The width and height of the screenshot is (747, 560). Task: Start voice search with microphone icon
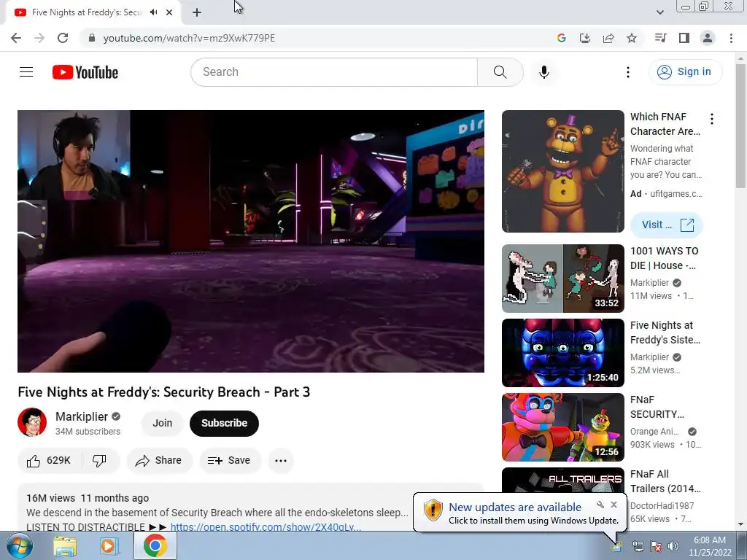pos(544,72)
